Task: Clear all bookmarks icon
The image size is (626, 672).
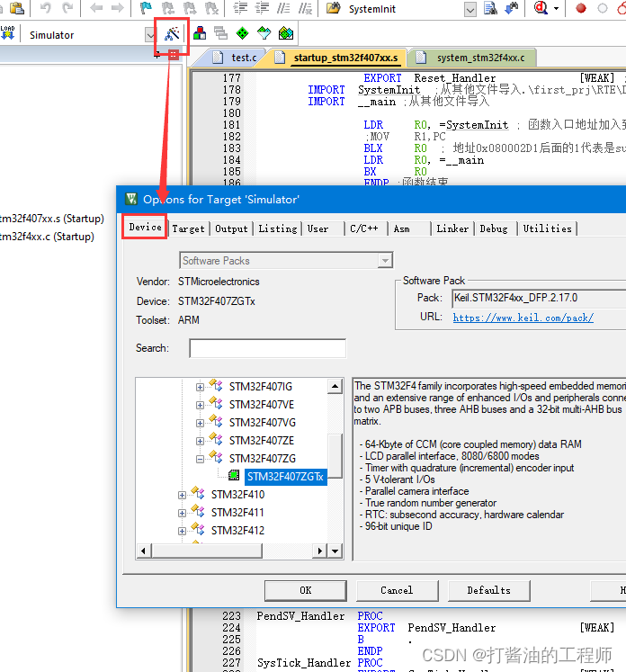Action: point(211,8)
